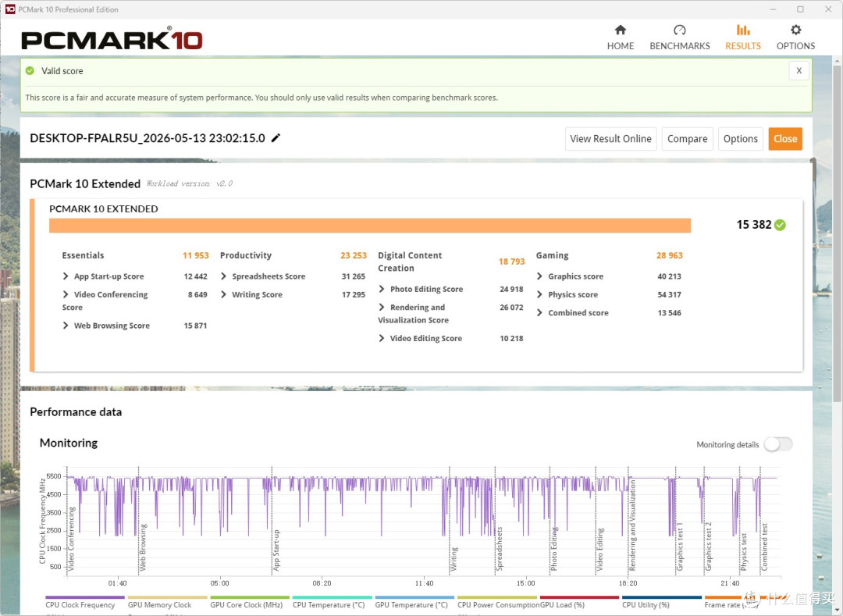
Task: Click the Graphics test 1 marker
Action: [680, 546]
